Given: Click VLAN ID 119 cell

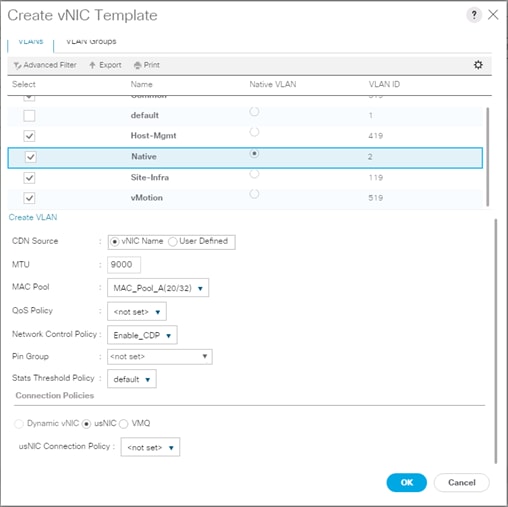Looking at the screenshot, I should coord(376,178).
